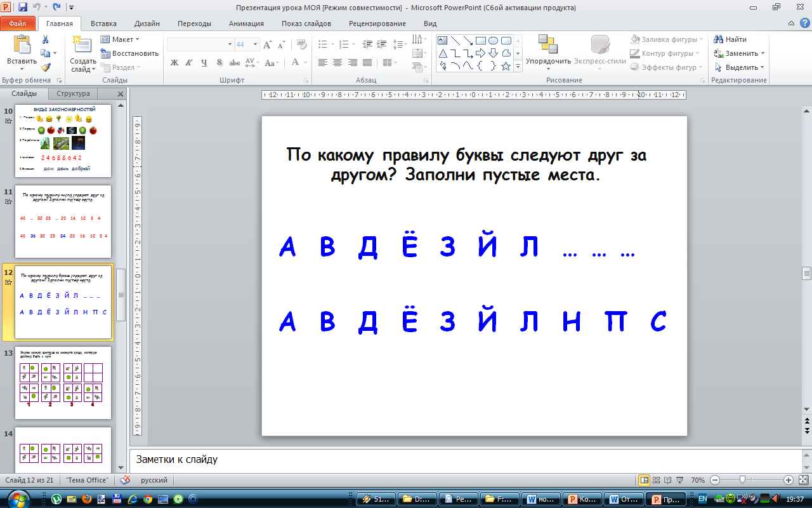This screenshot has height=508, width=812.
Task: Select slide 13 thumbnail
Action: [x=63, y=382]
